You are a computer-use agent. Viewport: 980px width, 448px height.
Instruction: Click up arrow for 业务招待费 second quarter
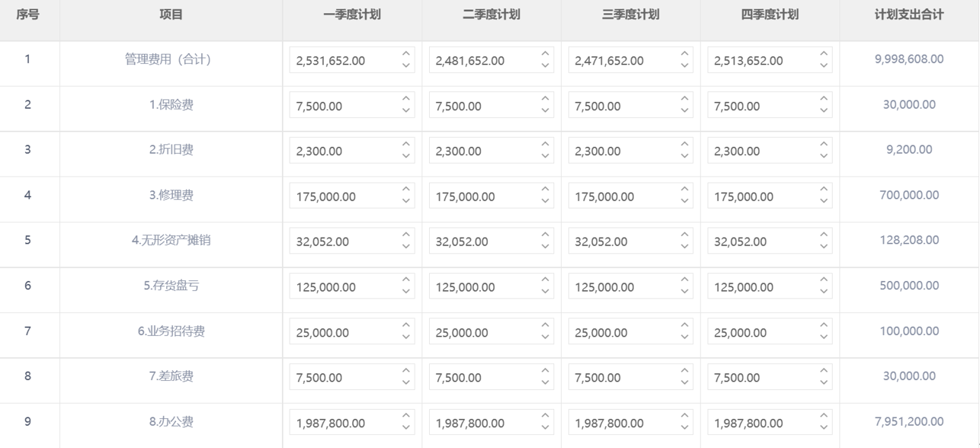(x=545, y=326)
